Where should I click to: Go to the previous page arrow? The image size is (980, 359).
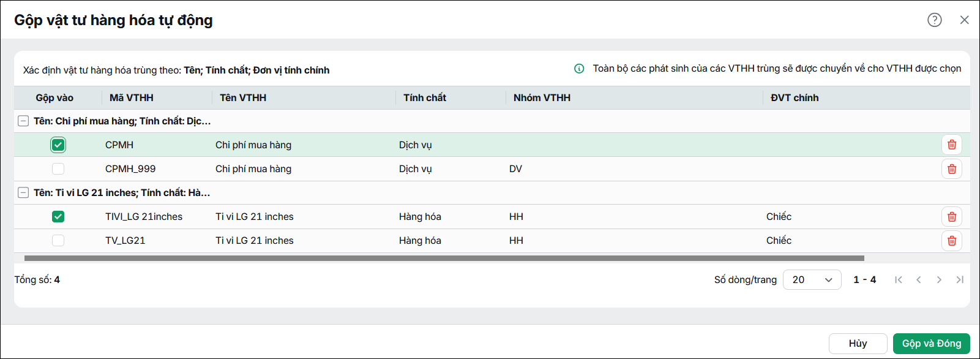tap(919, 279)
